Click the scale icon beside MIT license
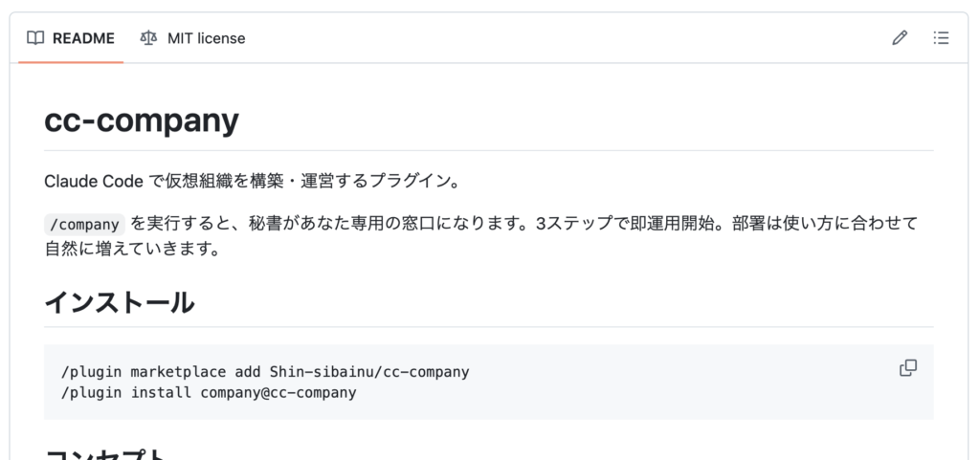This screenshot has height=460, width=980. pyautogui.click(x=148, y=38)
